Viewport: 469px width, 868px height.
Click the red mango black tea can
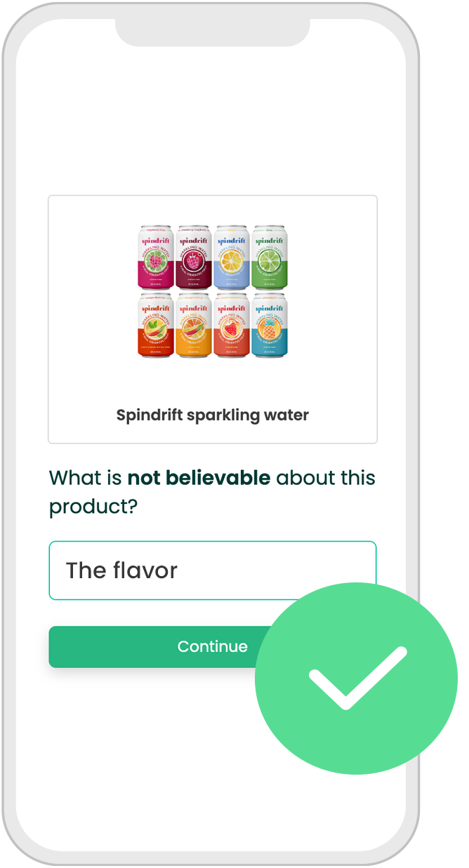coord(157,326)
